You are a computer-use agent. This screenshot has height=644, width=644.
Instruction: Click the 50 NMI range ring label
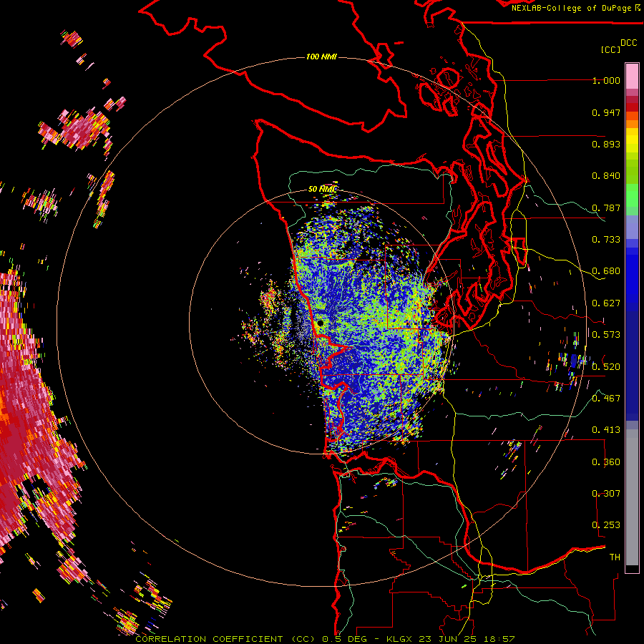[x=323, y=189]
